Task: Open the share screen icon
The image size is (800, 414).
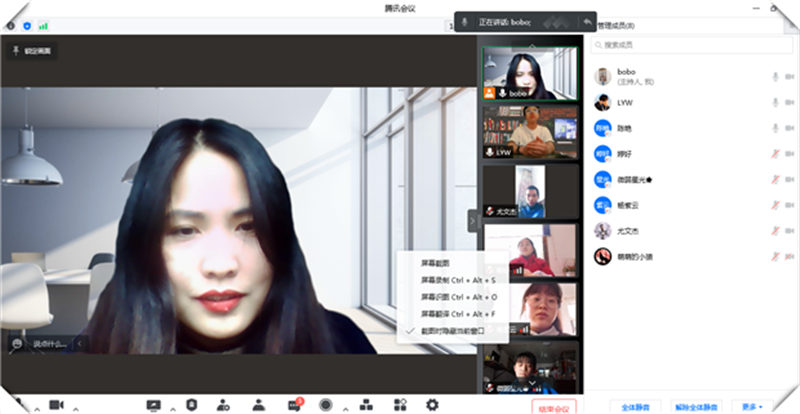Action: [154, 405]
